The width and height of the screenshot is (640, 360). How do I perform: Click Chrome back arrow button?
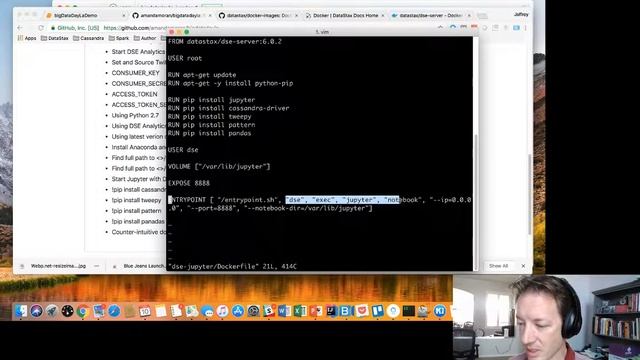click(x=20, y=28)
